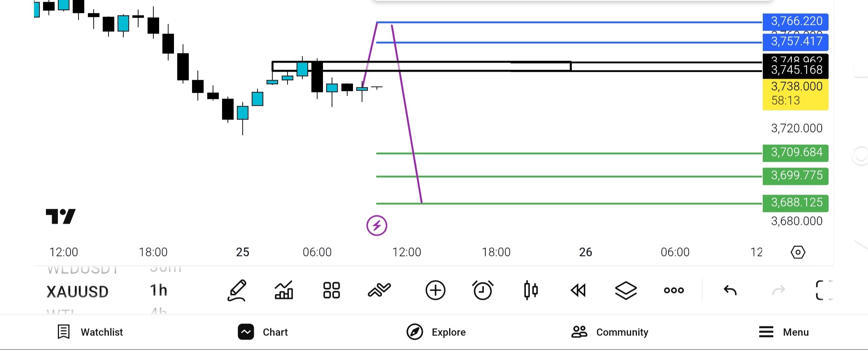Open the drawing tools pencil icon

click(237, 290)
